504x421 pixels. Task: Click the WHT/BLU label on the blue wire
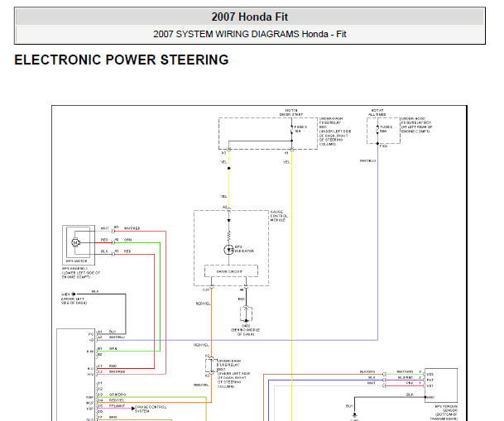[x=367, y=160]
